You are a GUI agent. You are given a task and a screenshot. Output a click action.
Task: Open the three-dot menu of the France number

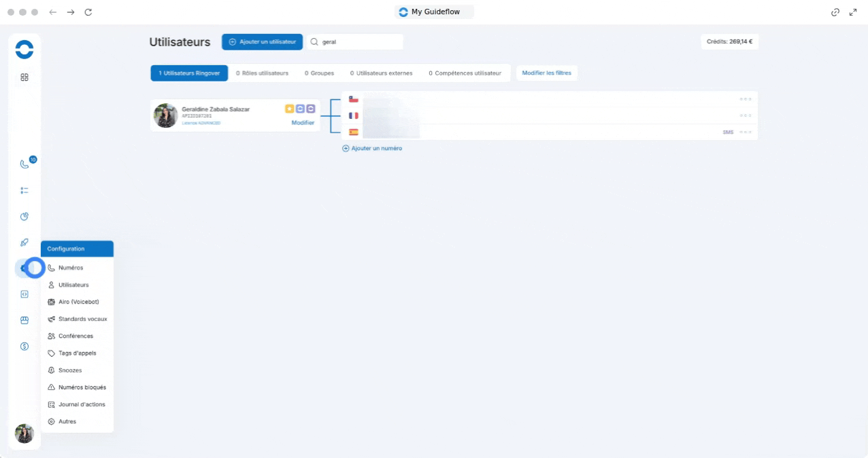746,116
